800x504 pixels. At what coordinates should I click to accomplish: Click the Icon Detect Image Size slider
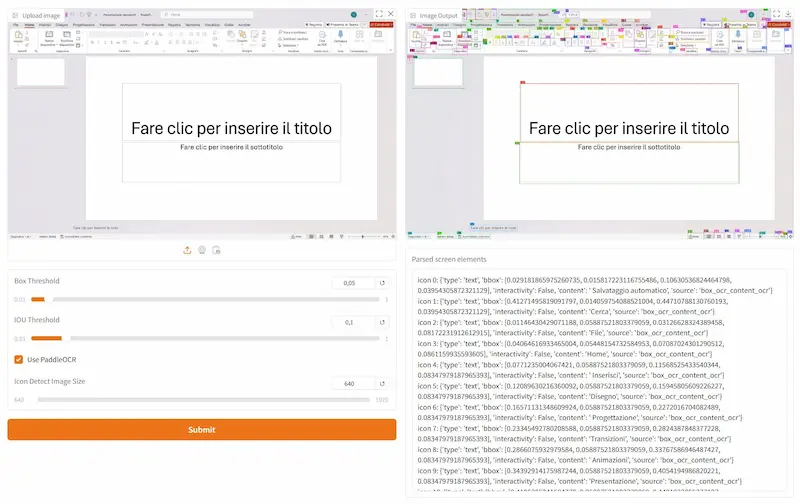pyautogui.click(x=203, y=399)
